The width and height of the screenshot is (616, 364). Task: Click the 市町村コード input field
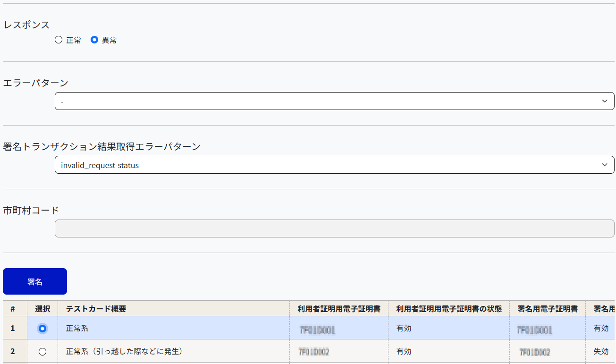pos(335,229)
